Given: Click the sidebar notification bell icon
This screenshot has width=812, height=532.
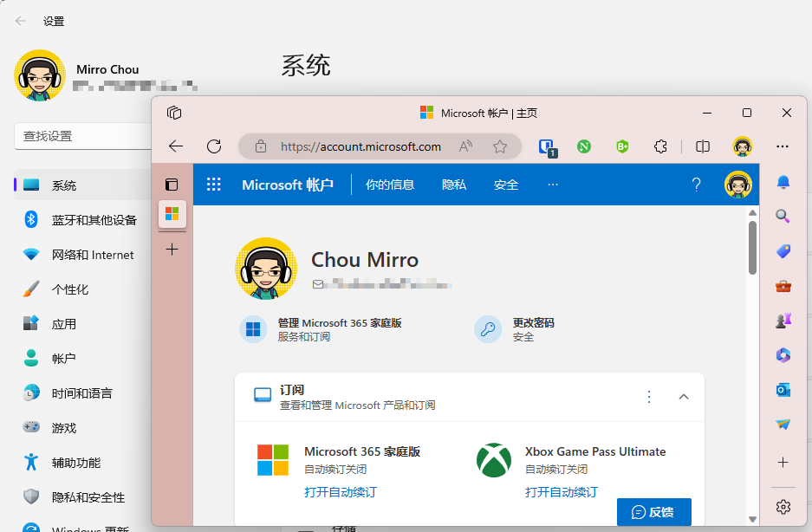Looking at the screenshot, I should coord(783,182).
